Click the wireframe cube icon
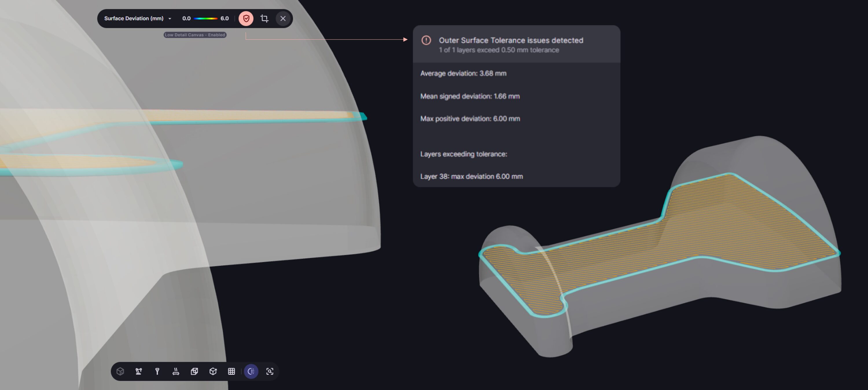 (194, 371)
